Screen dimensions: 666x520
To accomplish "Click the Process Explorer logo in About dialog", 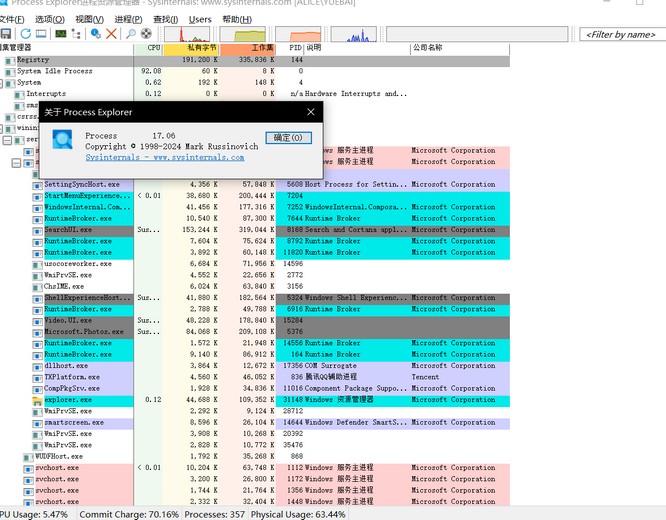I will tap(63, 140).
